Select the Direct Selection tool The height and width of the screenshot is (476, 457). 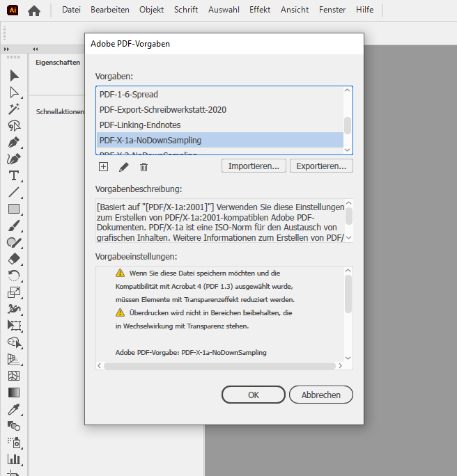click(x=14, y=93)
